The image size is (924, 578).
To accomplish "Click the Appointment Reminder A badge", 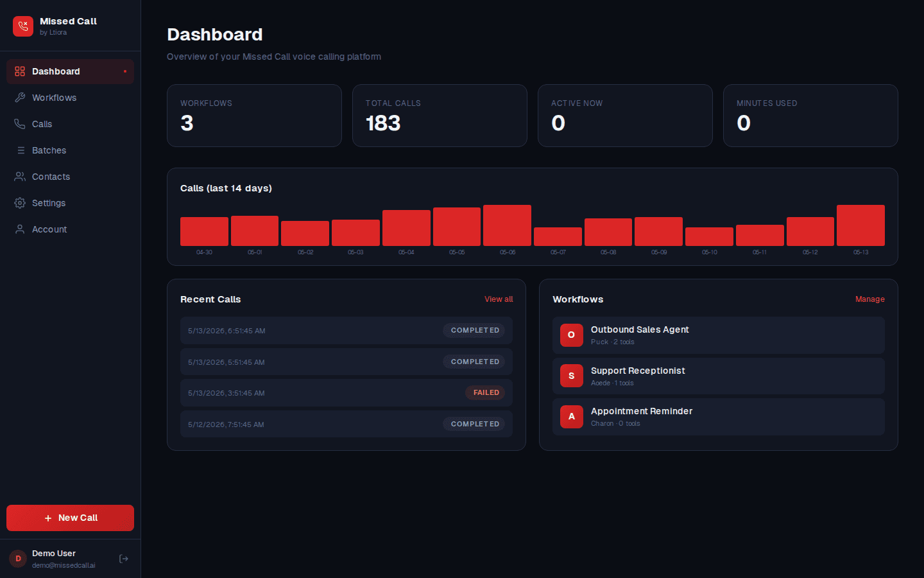I will tap(572, 417).
